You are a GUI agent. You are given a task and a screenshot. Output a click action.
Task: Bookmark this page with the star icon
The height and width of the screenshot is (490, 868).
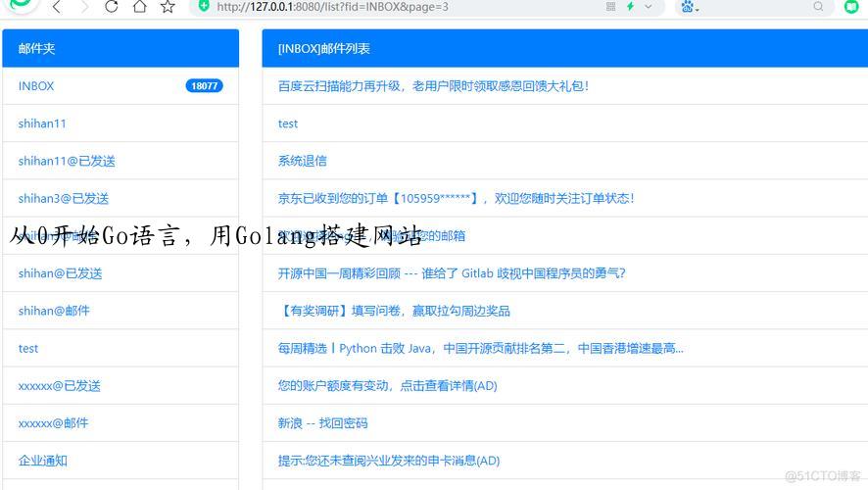pos(168,7)
